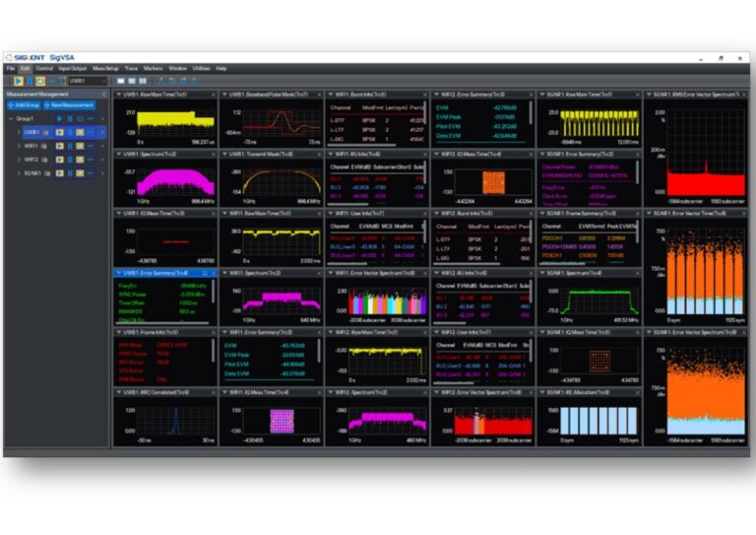Click the WIFI2 row single-sweep icon
This screenshot has width=756, height=535.
click(x=80, y=160)
